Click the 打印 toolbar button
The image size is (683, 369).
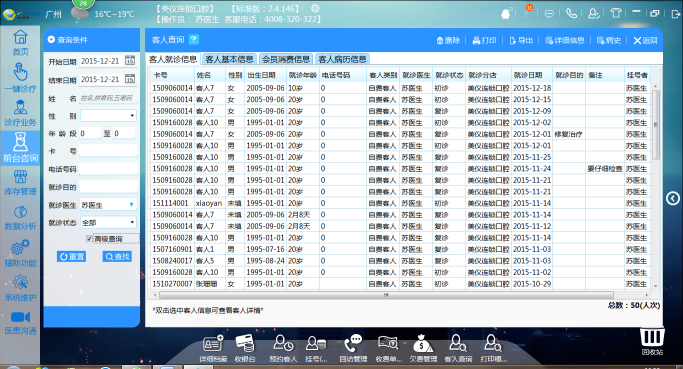coord(484,41)
